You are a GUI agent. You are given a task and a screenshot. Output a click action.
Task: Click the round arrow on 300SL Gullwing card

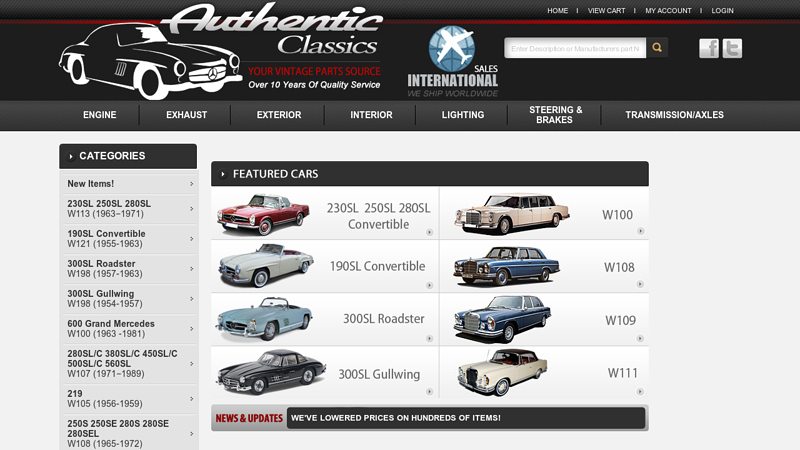point(430,391)
